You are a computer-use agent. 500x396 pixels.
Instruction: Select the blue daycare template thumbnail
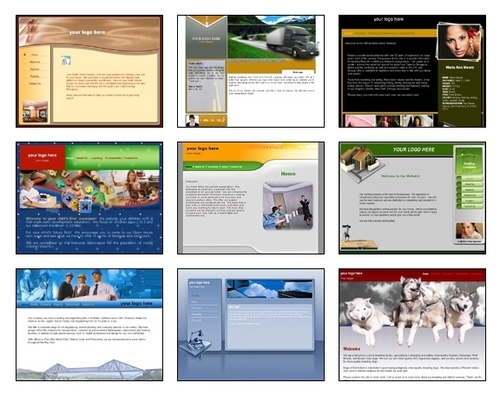(x=89, y=198)
